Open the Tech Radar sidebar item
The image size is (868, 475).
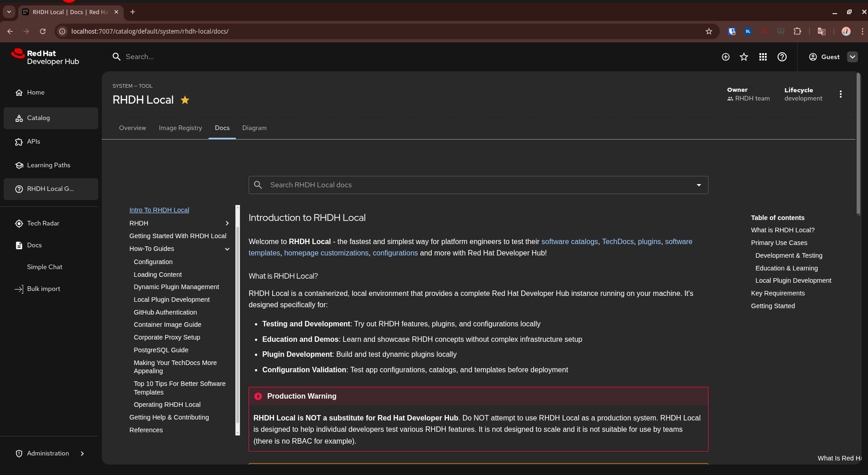point(43,223)
